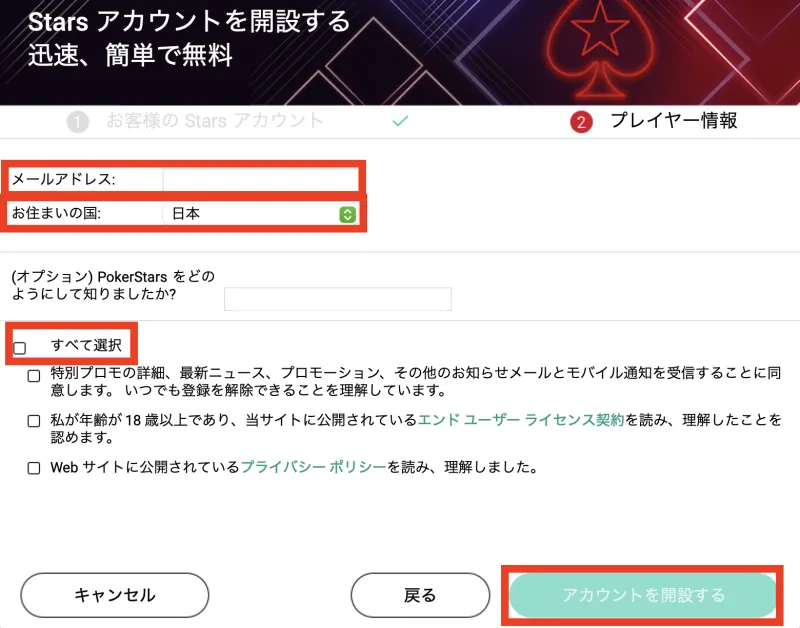Select the プレイヤー情報 step

click(x=673, y=121)
